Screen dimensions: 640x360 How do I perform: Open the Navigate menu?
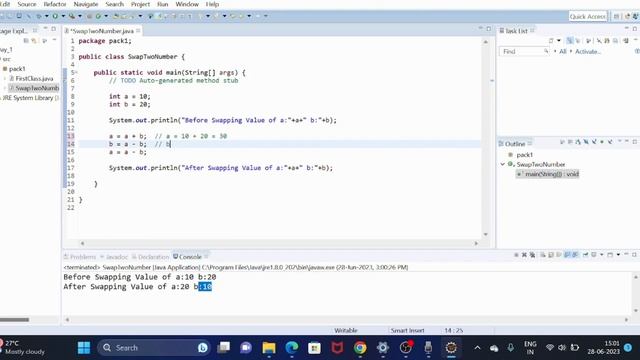coord(86,4)
